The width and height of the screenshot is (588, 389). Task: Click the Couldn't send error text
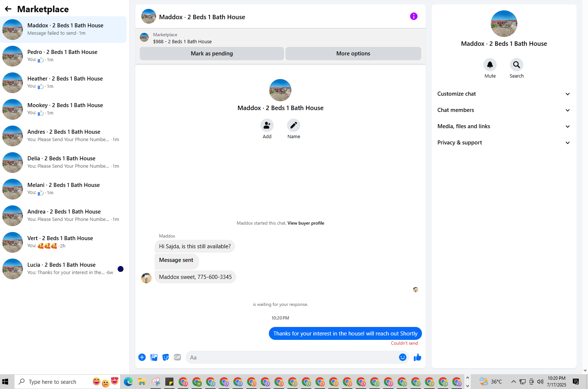point(405,343)
